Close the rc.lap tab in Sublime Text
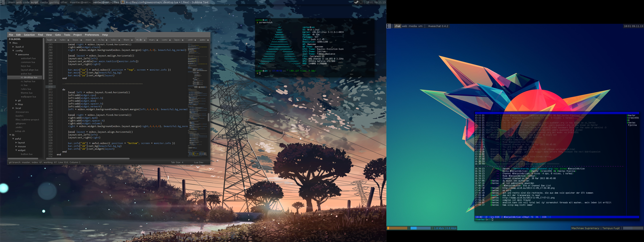 click(106, 40)
